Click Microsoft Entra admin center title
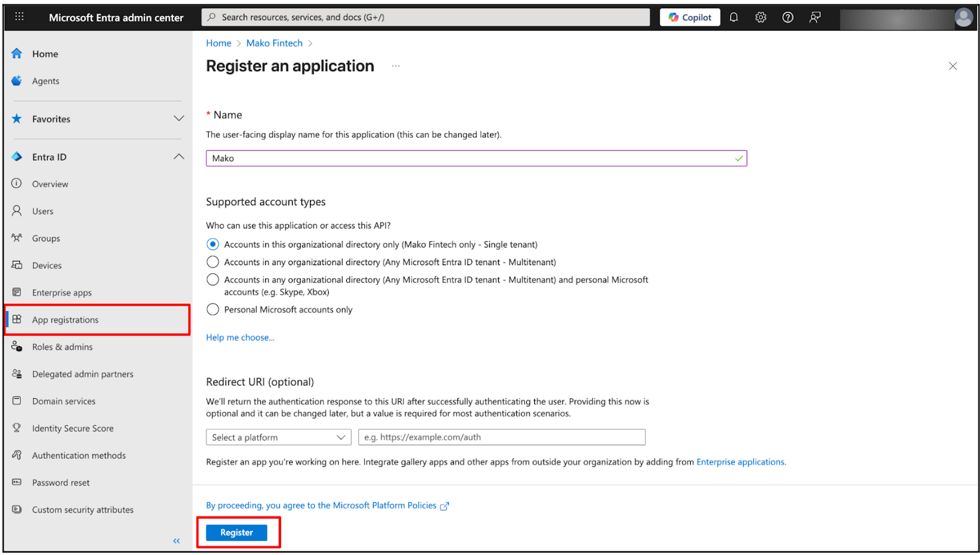The height and width of the screenshot is (555, 980). click(x=116, y=18)
